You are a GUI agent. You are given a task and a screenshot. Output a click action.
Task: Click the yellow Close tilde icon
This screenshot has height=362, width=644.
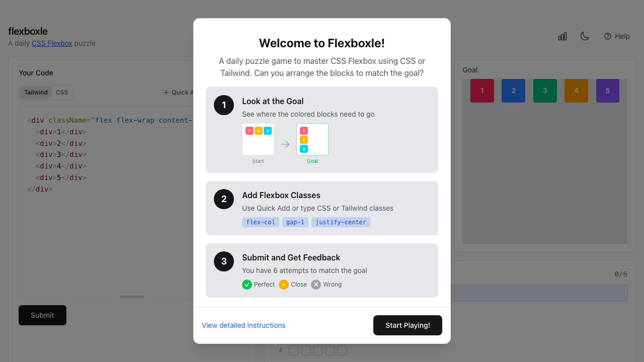pos(283,284)
